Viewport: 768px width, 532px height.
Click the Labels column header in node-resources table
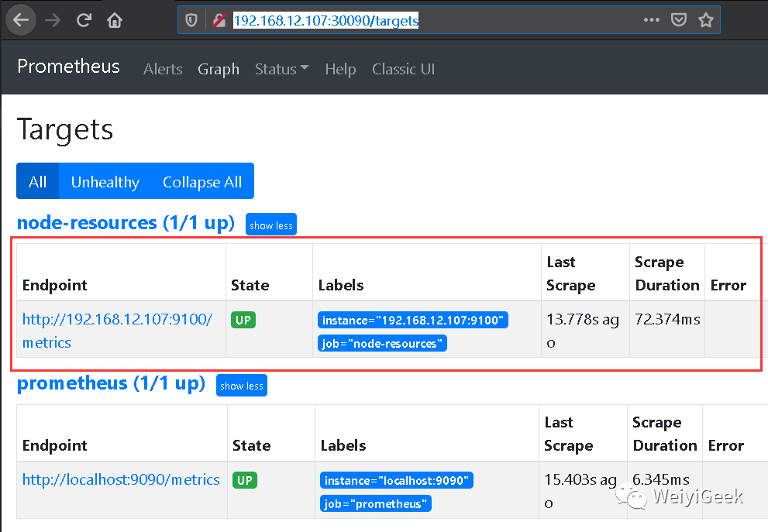341,285
